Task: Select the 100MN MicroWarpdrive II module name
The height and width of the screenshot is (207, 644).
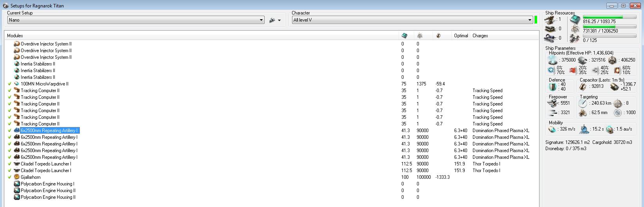Action: click(x=44, y=84)
